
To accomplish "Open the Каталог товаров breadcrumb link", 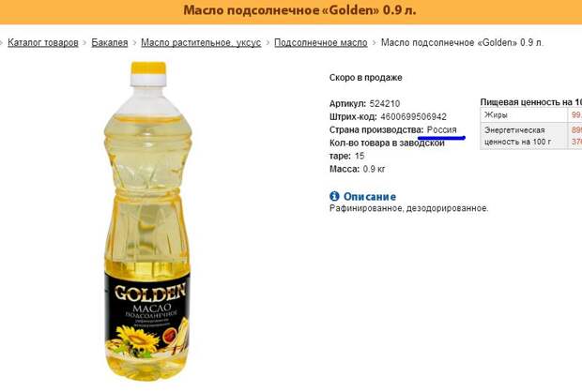I will [42, 42].
